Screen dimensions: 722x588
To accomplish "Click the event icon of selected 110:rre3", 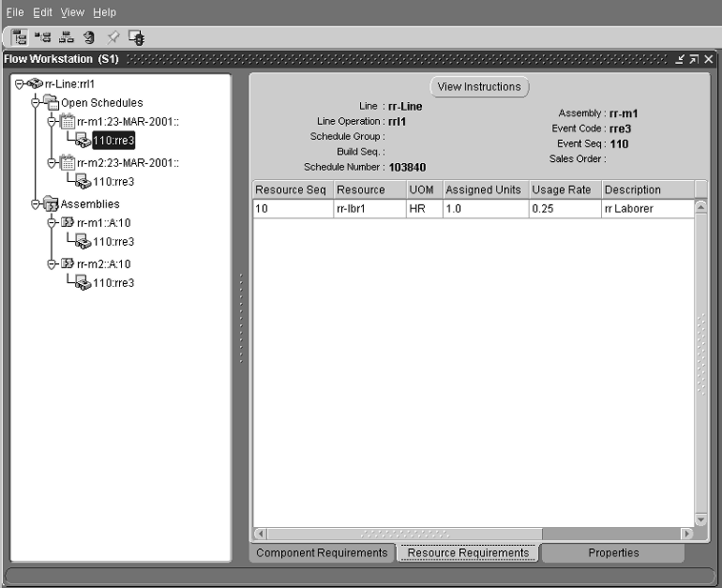I will point(83,140).
